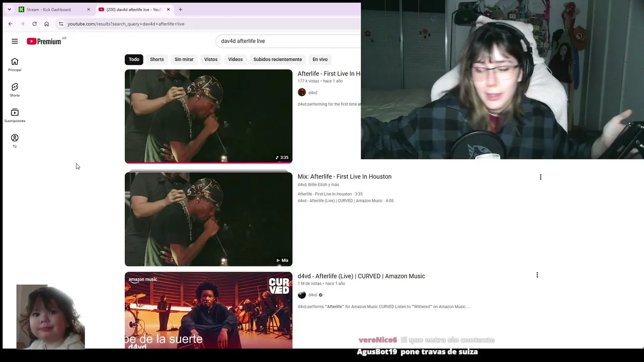Play the 3:35 Afterlife First Live thumbnail
644x362 pixels.
tap(208, 116)
